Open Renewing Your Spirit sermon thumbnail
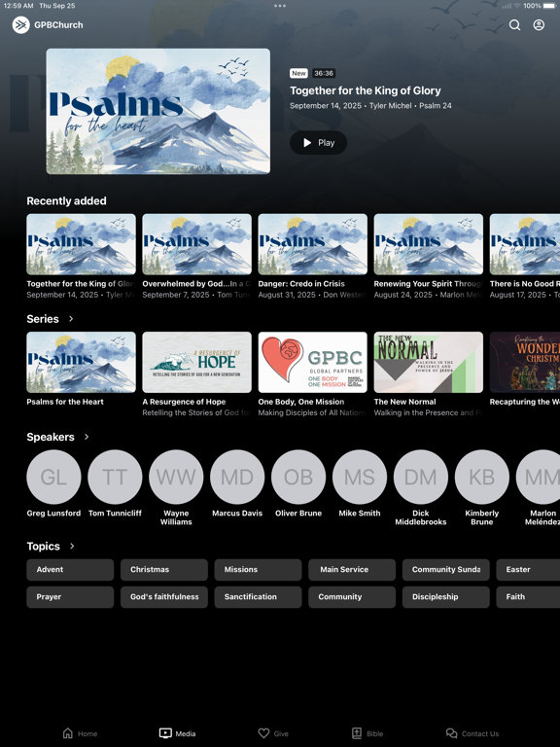Image resolution: width=560 pixels, height=747 pixels. click(x=428, y=244)
